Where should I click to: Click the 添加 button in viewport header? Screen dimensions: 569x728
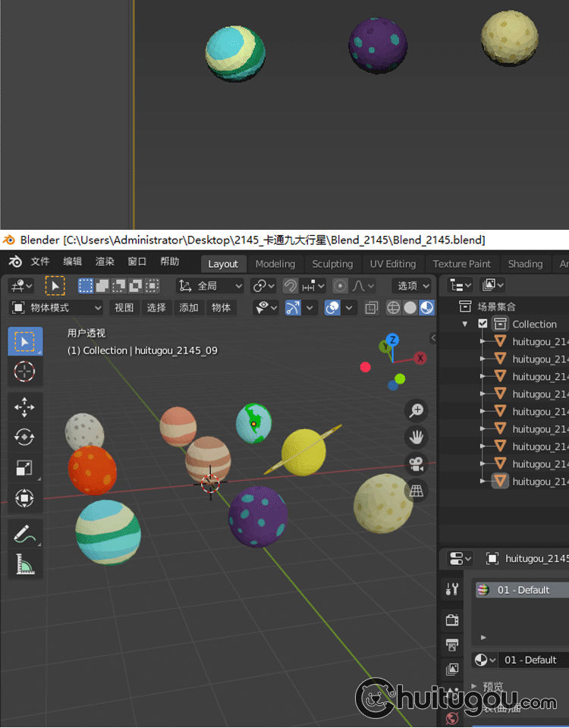(x=188, y=308)
